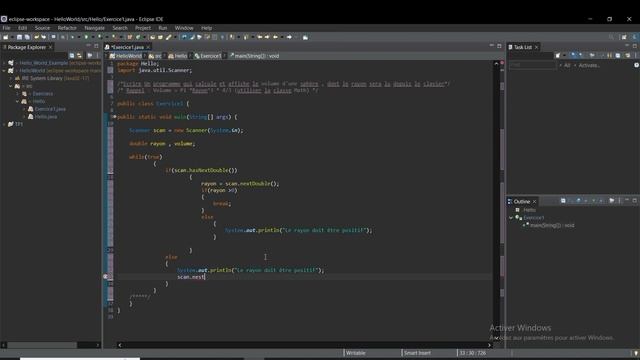Minimize the Package Explorer view

point(89,46)
